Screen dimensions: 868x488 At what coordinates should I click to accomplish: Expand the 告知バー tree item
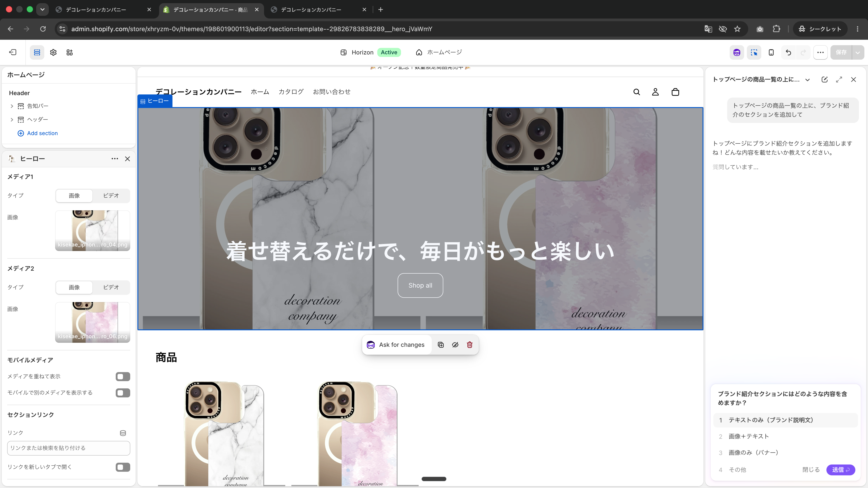12,106
